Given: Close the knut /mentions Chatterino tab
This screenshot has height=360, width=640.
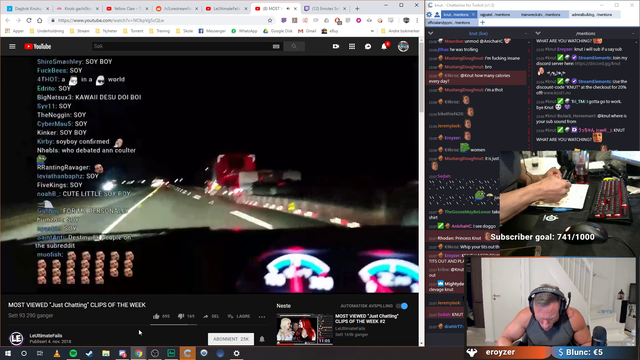Looking at the screenshot, I should (x=473, y=15).
